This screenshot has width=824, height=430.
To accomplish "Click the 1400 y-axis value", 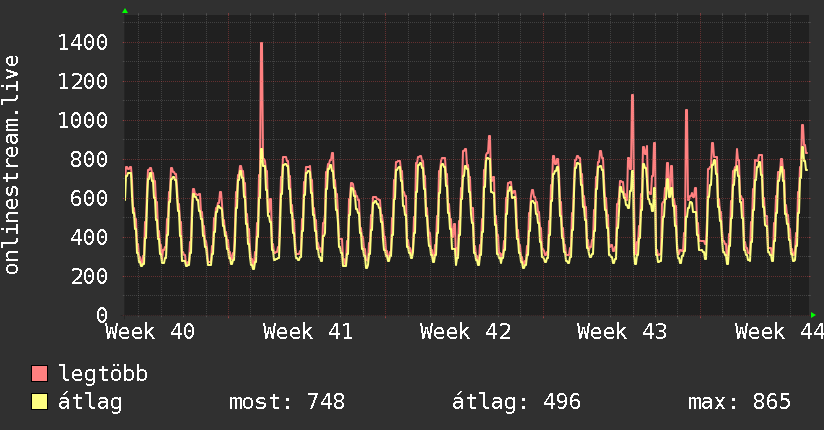I will [83, 43].
